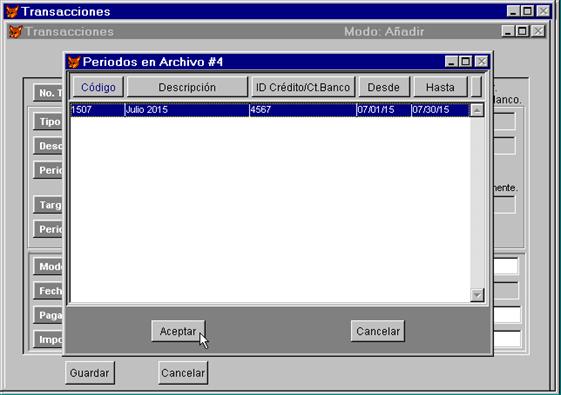
Task: Click the Fech label button in the background form
Action: click(x=49, y=291)
